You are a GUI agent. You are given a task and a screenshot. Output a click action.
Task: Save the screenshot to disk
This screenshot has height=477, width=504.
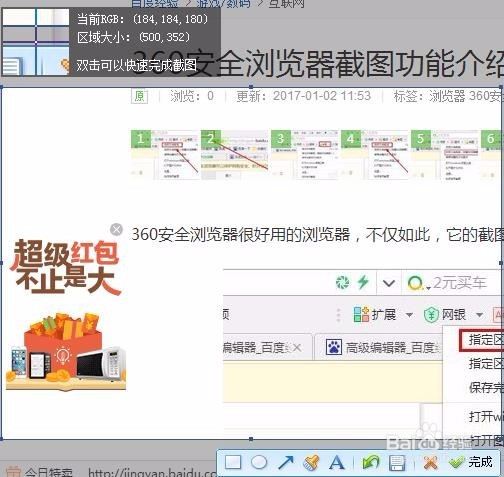(397, 463)
